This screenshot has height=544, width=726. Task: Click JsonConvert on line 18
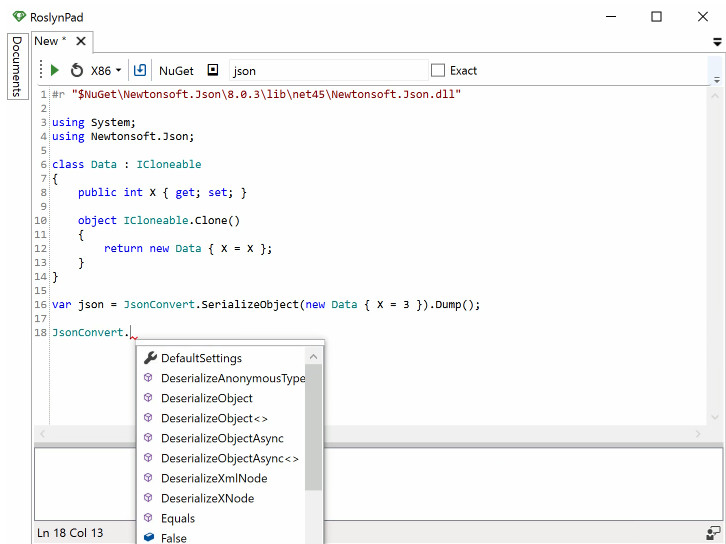click(x=88, y=332)
